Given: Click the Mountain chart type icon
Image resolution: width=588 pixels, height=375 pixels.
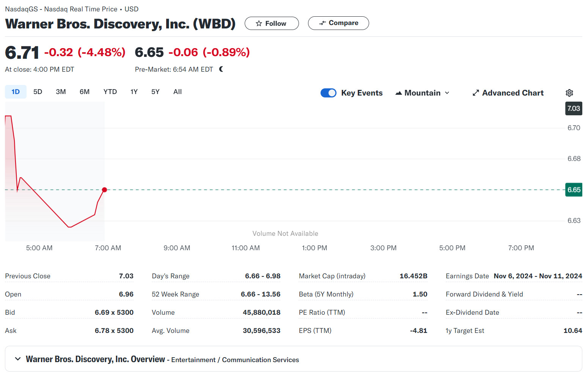Looking at the screenshot, I should (x=399, y=93).
